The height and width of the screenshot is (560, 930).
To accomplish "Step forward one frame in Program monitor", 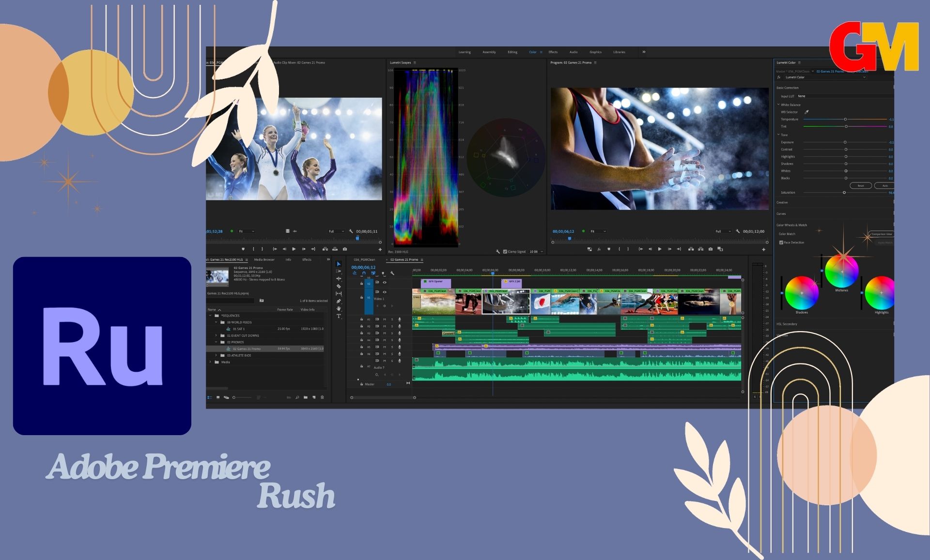I will (669, 249).
